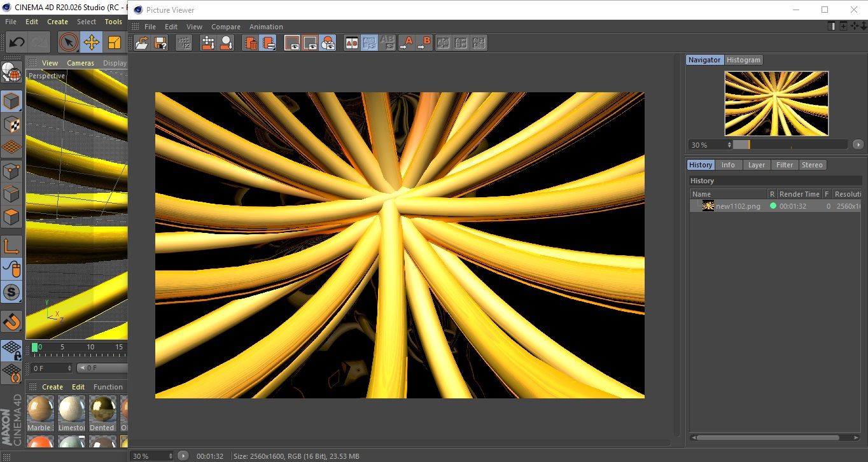868x462 pixels.
Task: Toggle the highlighted AB Difference icon
Action: pyautogui.click(x=369, y=43)
